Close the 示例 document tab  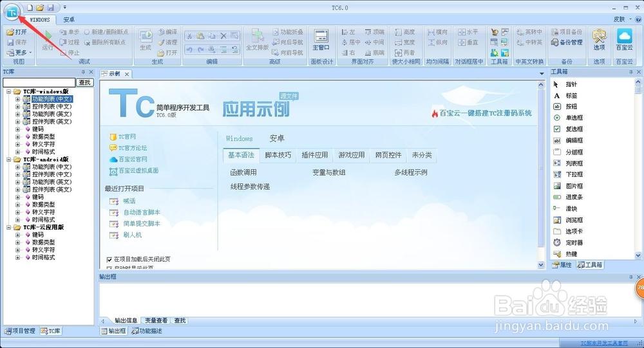tap(127, 74)
